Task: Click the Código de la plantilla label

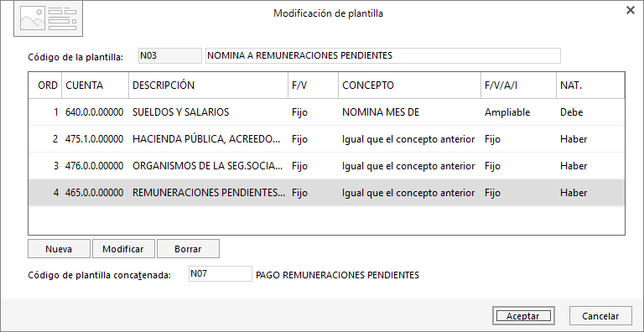Action: [75, 58]
